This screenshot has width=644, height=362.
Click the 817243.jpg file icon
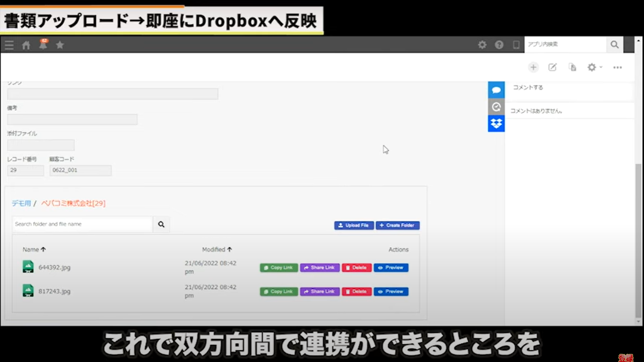pyautogui.click(x=28, y=291)
